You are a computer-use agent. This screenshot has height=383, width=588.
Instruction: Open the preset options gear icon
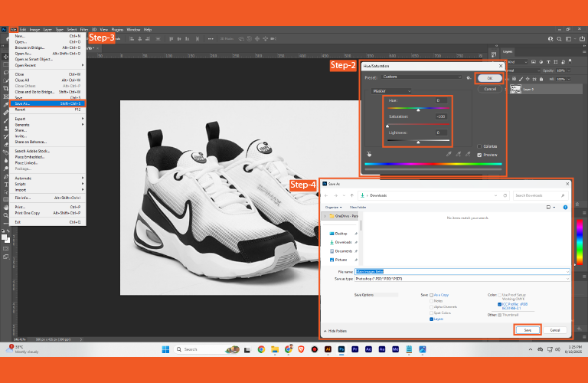468,78
